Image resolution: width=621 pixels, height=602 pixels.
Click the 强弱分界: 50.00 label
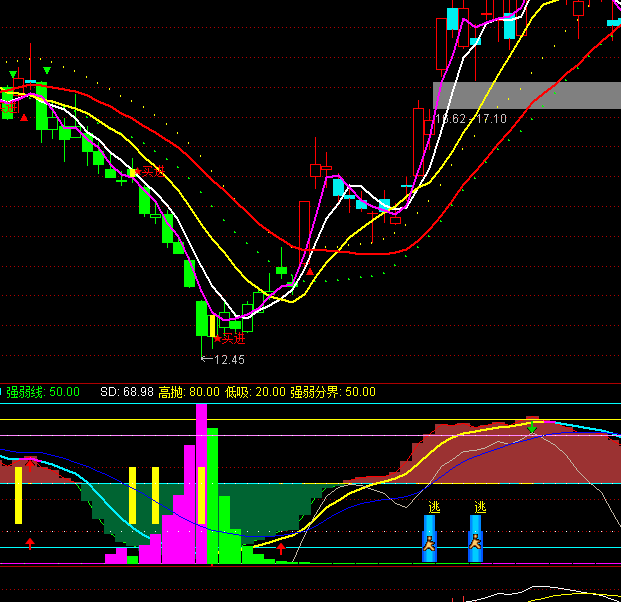point(333,392)
